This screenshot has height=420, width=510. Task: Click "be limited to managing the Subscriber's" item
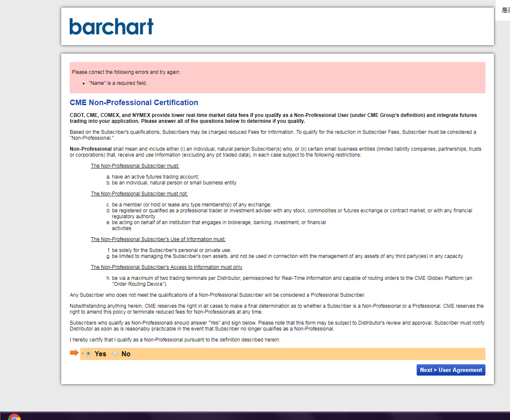(x=287, y=256)
